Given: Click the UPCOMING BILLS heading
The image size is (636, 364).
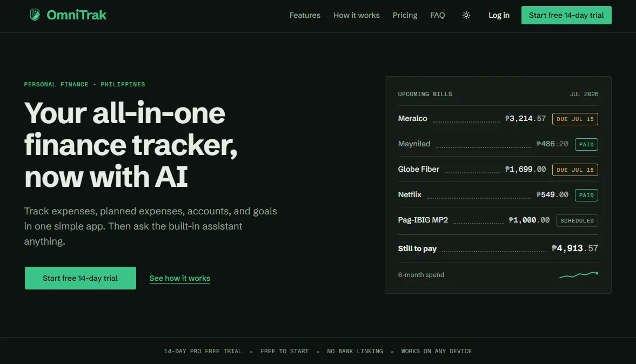Looking at the screenshot, I should pos(425,94).
